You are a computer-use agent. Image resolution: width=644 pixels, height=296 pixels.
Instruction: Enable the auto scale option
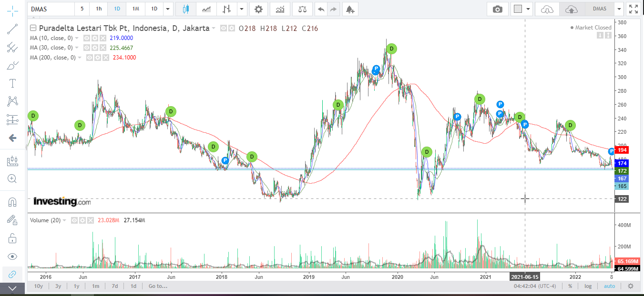click(x=609, y=286)
